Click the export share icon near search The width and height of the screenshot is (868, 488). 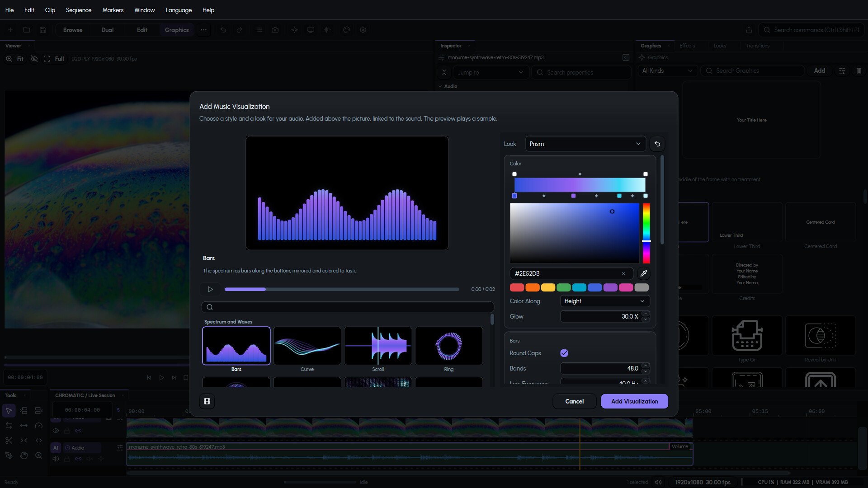[x=749, y=30]
